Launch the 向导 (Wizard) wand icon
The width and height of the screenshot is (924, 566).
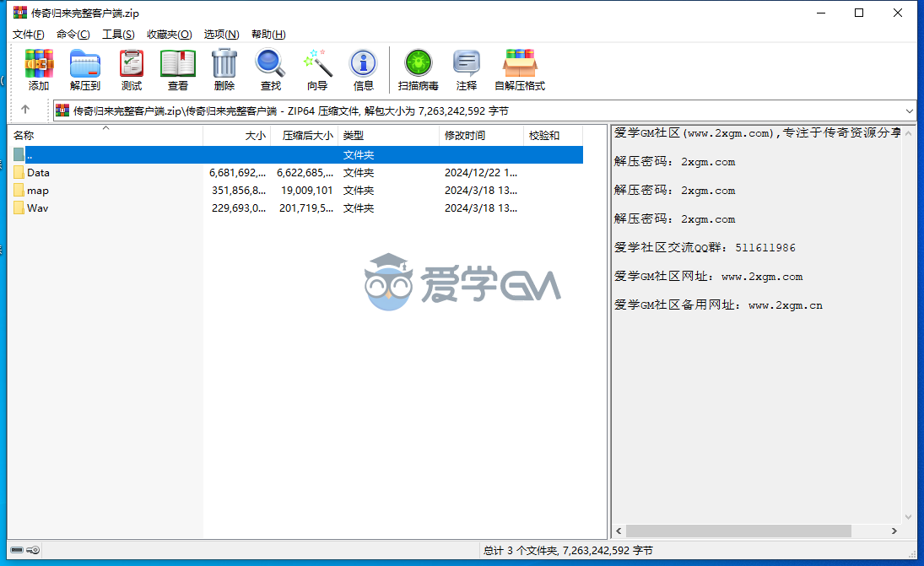coord(317,63)
